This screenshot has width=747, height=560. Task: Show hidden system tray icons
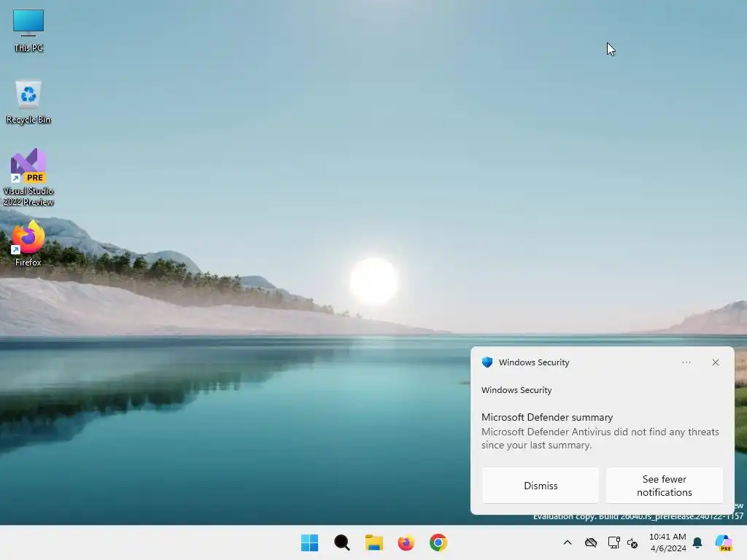click(x=568, y=542)
